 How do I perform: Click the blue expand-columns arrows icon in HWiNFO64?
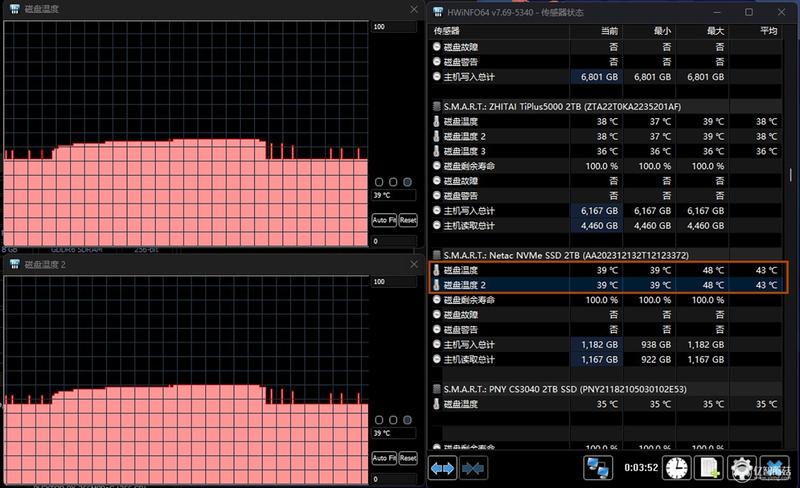click(442, 468)
